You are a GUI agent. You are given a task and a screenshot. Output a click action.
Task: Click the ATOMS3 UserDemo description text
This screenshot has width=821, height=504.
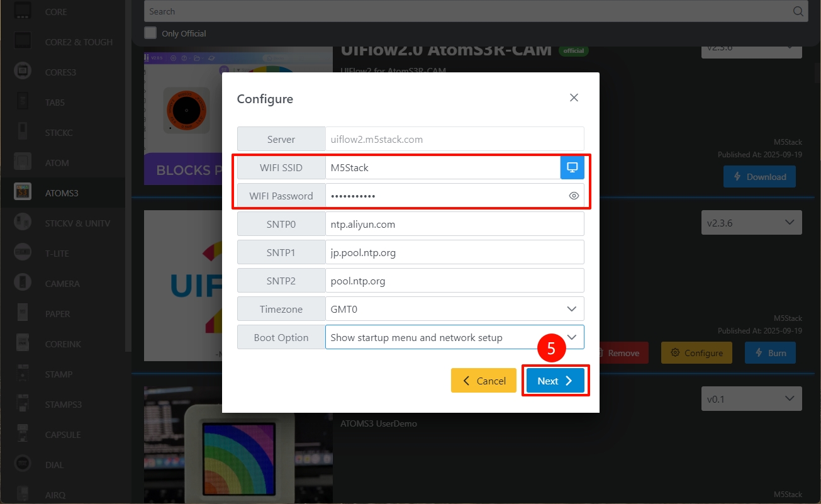point(379,423)
